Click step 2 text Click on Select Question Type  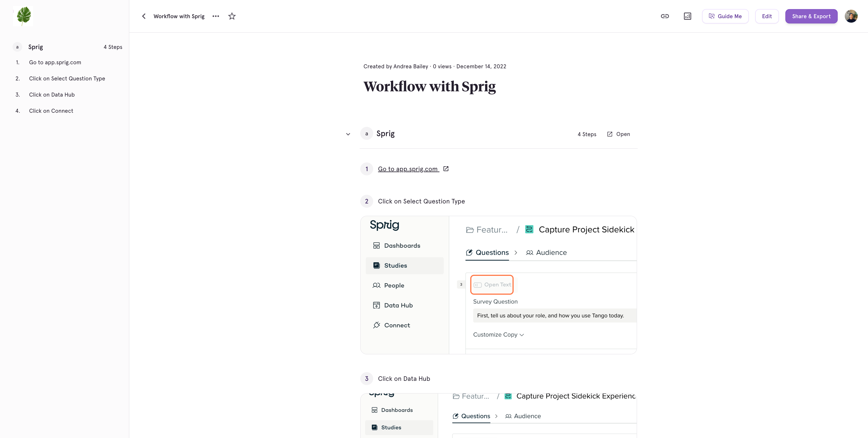[x=421, y=201]
